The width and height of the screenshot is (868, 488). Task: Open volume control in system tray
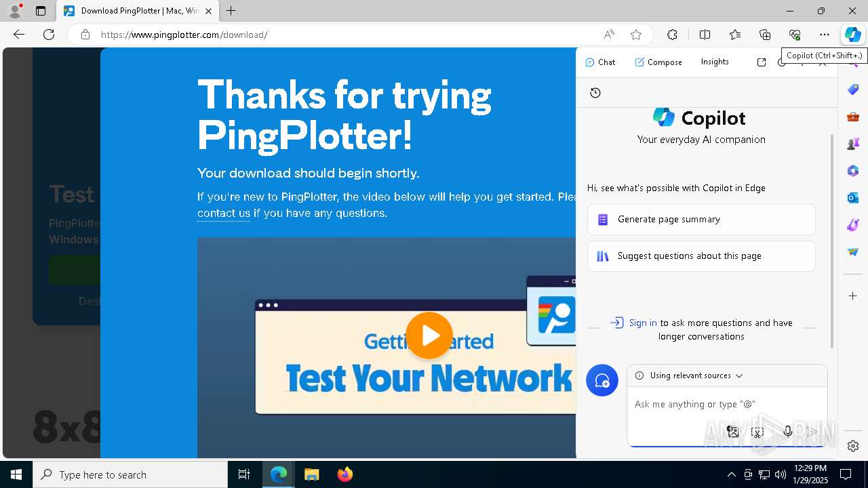(781, 474)
